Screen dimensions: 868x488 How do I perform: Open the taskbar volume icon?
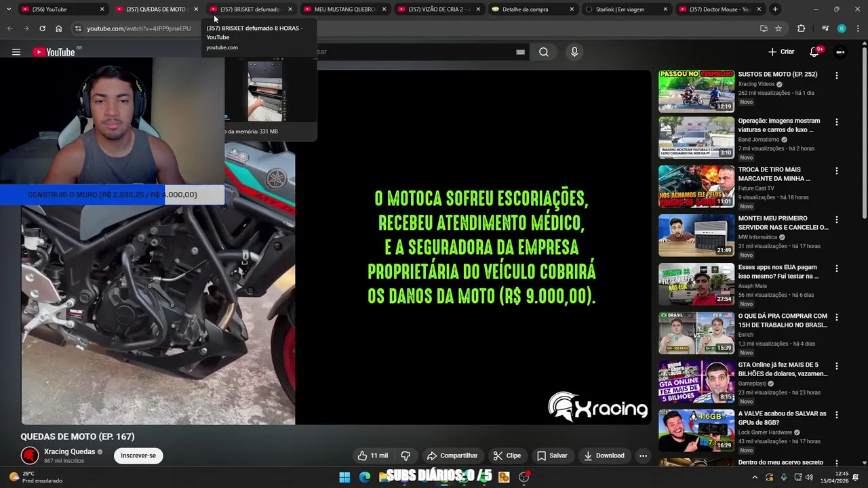809,477
